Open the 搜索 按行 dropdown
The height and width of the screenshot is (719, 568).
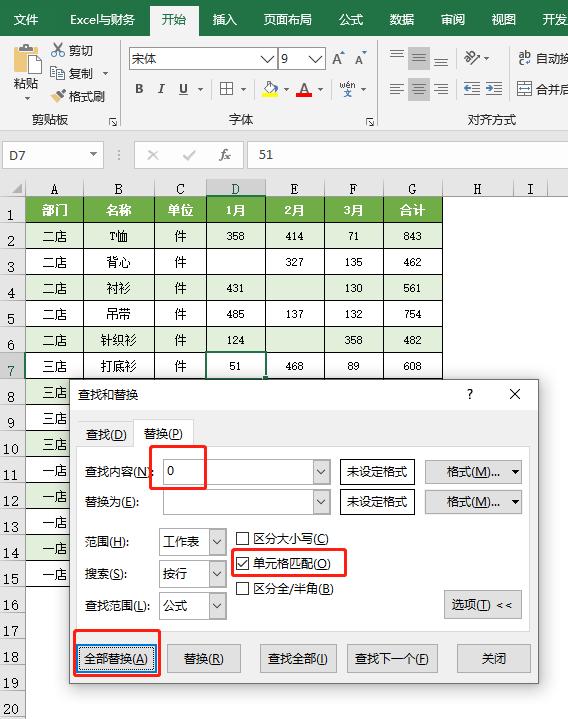pos(217,573)
